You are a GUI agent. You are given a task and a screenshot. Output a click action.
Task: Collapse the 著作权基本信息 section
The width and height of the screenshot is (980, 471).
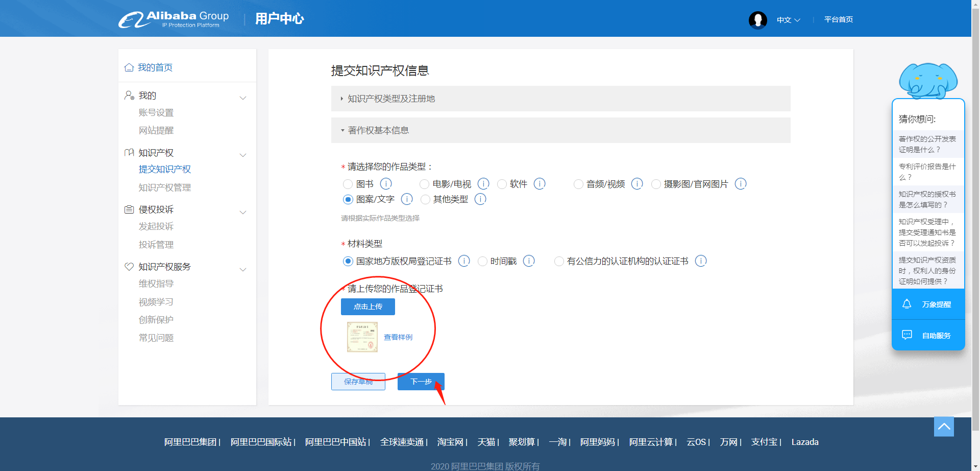click(560, 130)
